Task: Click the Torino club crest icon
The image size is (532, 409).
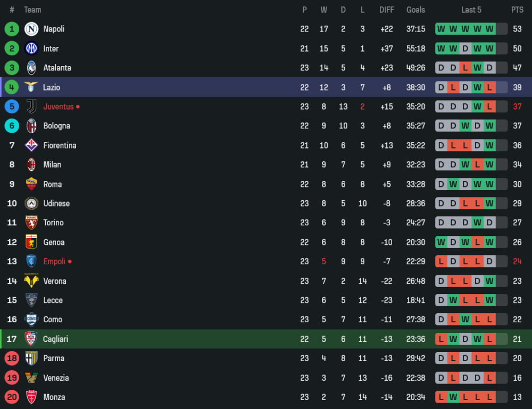Action: point(31,223)
